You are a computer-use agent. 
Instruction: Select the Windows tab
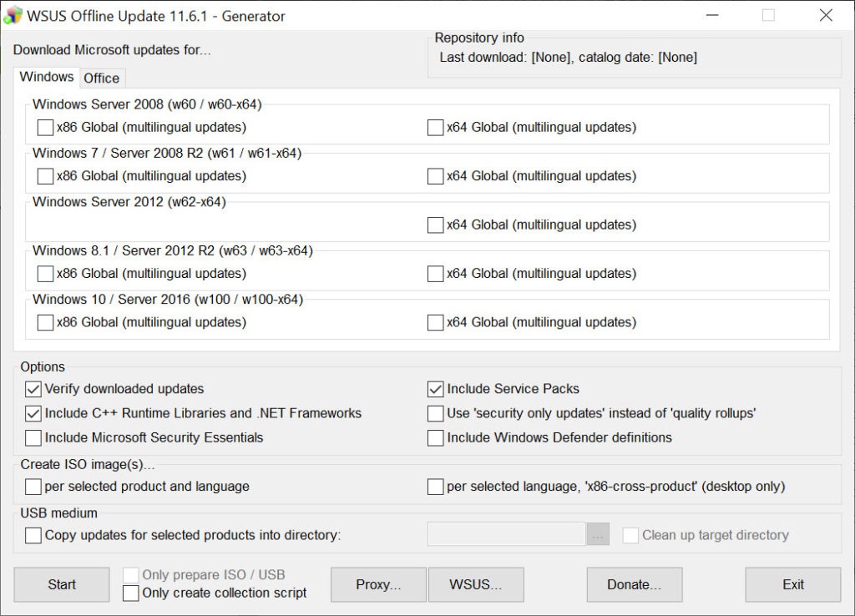tap(47, 76)
